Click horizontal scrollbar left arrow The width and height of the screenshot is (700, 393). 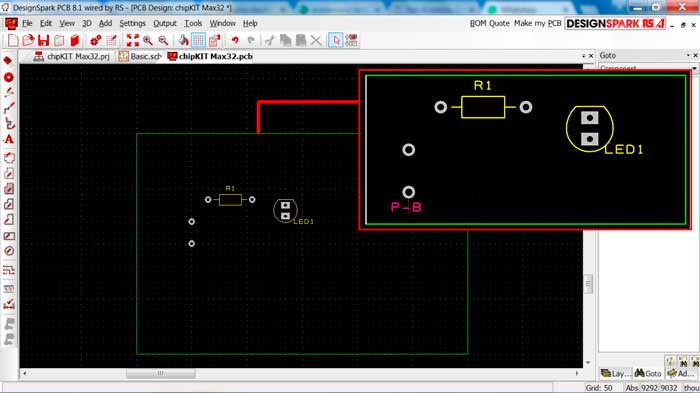(25, 373)
